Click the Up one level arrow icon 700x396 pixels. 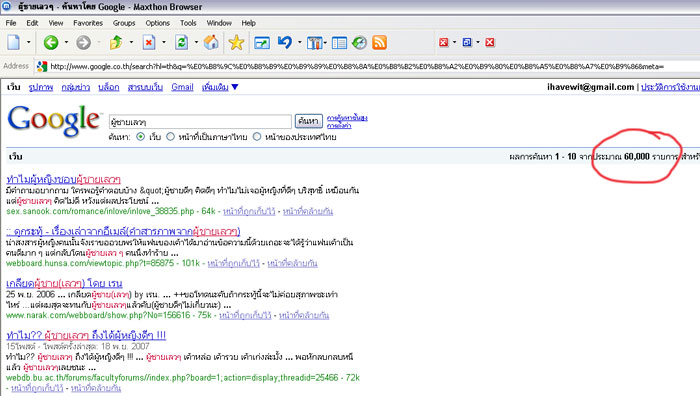116,42
